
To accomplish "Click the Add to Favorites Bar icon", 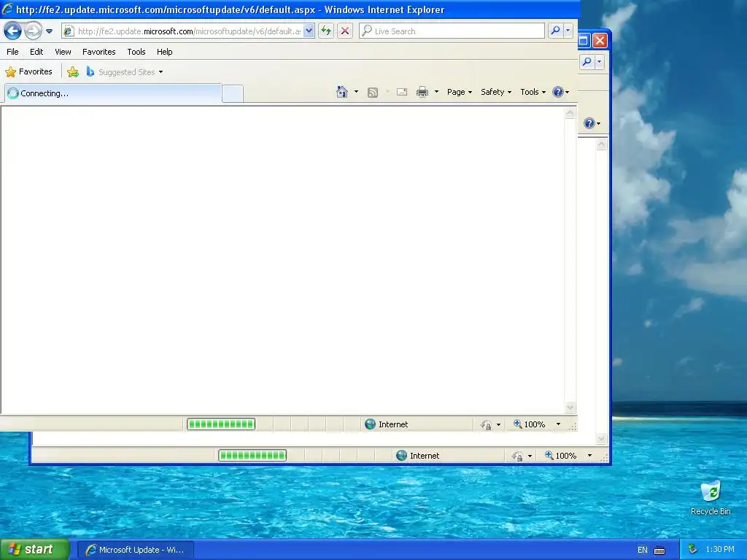I will point(73,72).
